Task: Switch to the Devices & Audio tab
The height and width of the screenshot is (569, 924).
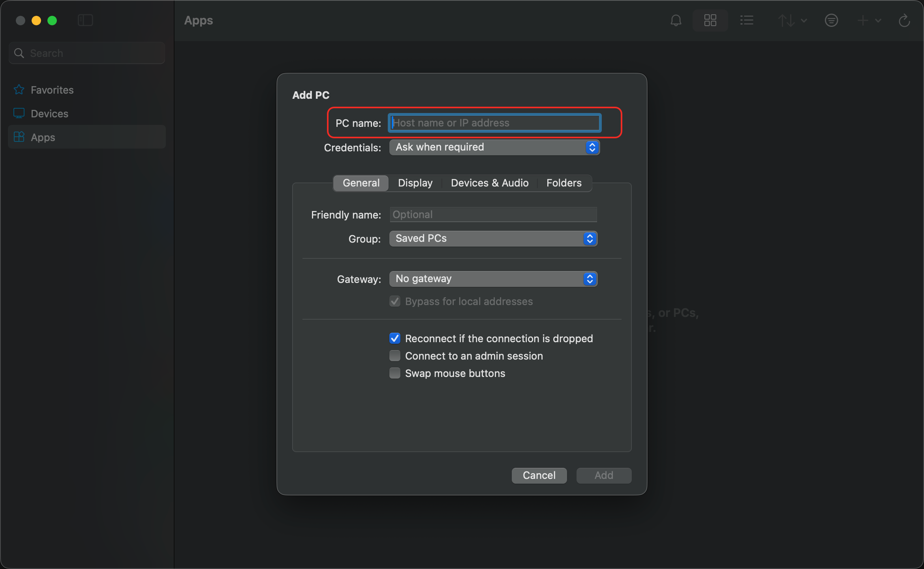Action: (490, 183)
